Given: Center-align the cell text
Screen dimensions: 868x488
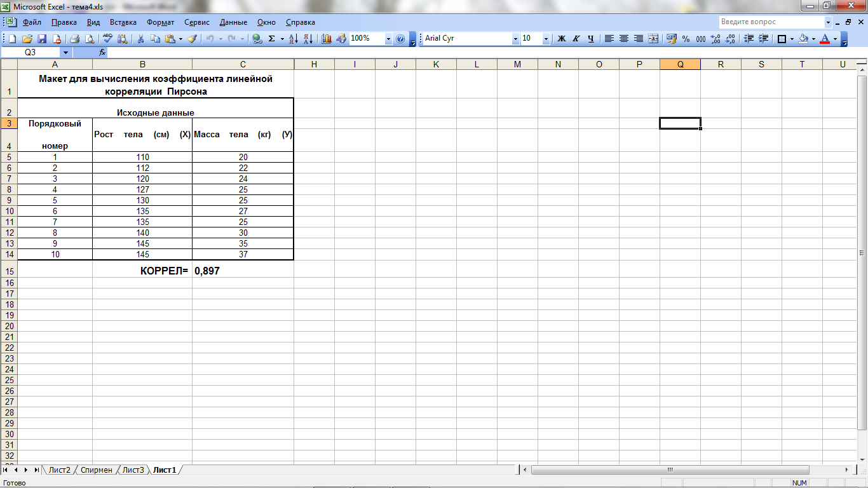Looking at the screenshot, I should [x=623, y=39].
